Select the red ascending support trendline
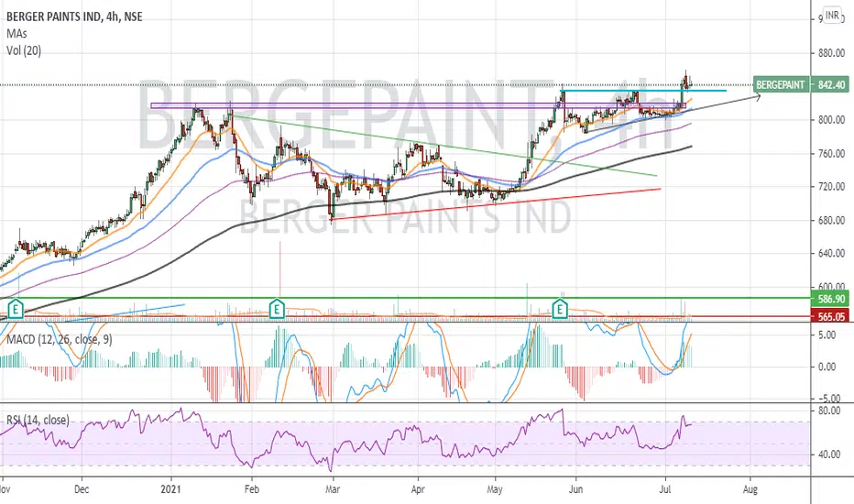 (x=496, y=203)
